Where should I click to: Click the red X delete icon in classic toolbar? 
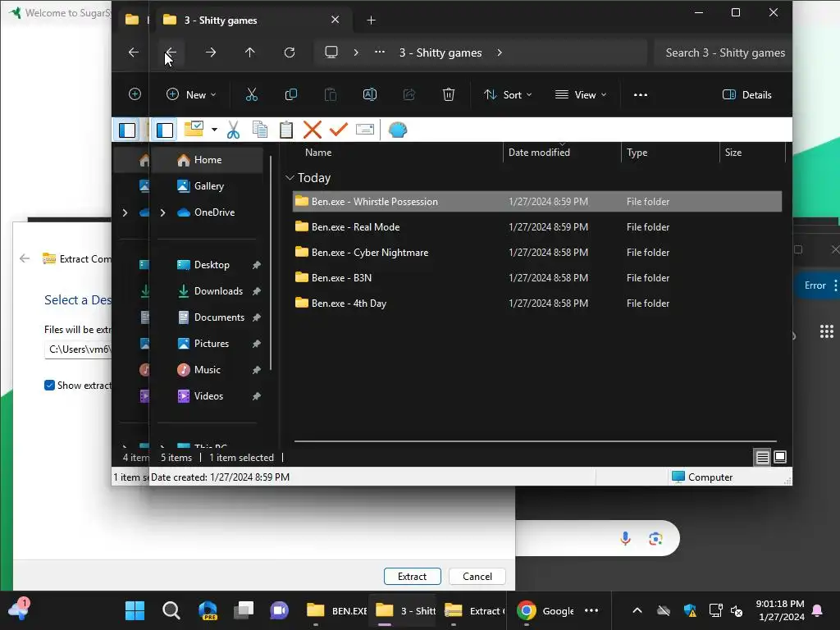[313, 130]
